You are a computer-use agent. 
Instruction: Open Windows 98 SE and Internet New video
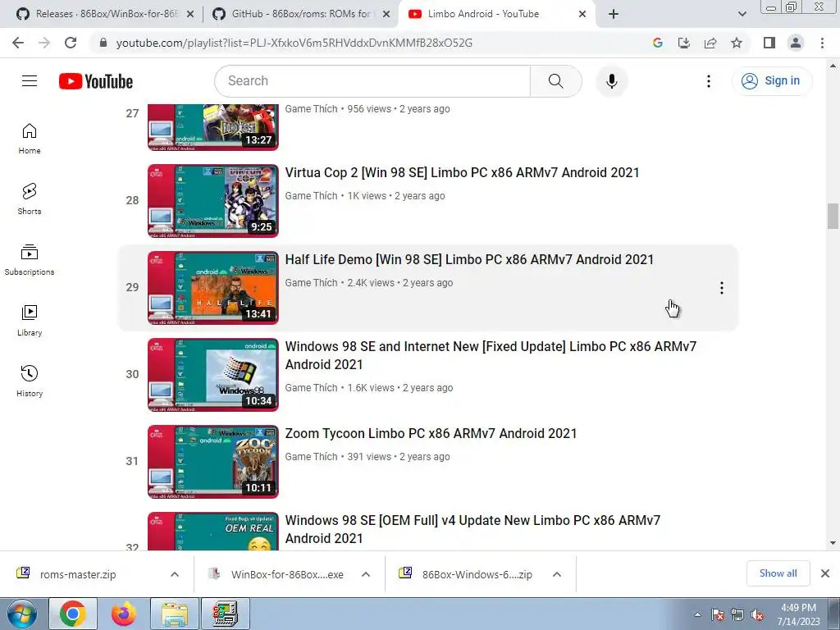[x=491, y=355]
